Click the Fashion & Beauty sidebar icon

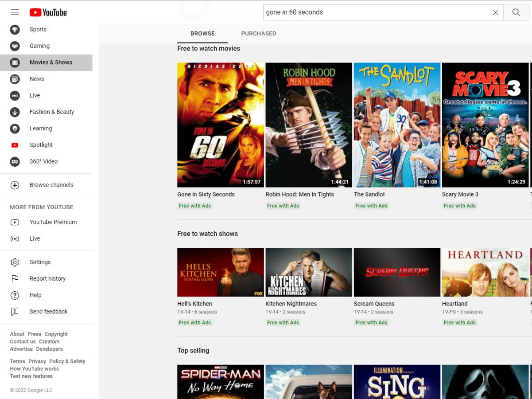[x=15, y=112]
